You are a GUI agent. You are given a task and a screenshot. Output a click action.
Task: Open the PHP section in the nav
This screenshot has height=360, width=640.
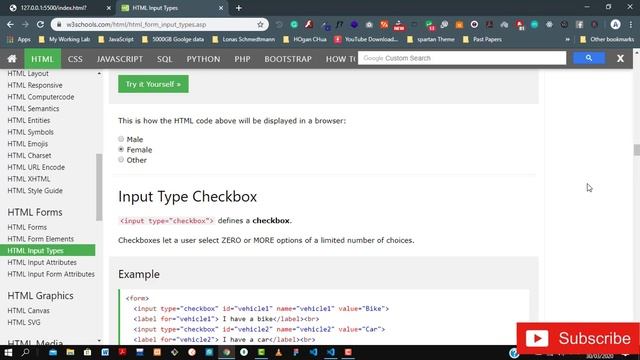(x=242, y=59)
